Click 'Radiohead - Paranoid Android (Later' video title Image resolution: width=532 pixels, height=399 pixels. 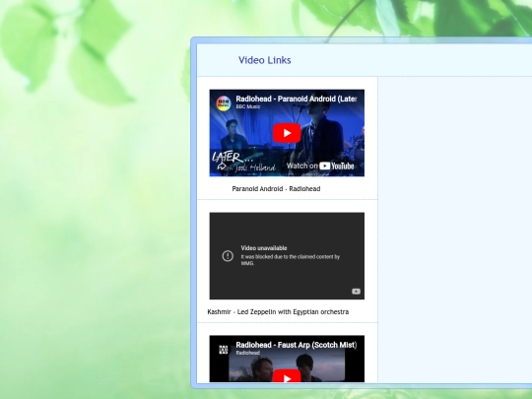(297, 99)
